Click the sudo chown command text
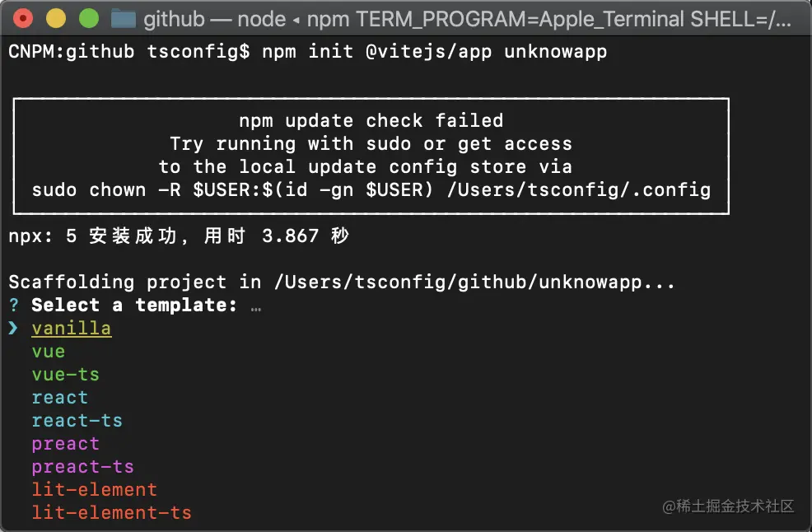The width and height of the screenshot is (812, 532). pyautogui.click(x=371, y=190)
